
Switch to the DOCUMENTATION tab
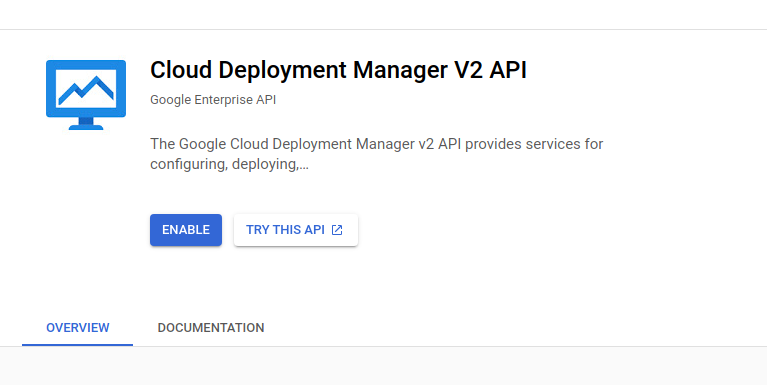click(211, 328)
